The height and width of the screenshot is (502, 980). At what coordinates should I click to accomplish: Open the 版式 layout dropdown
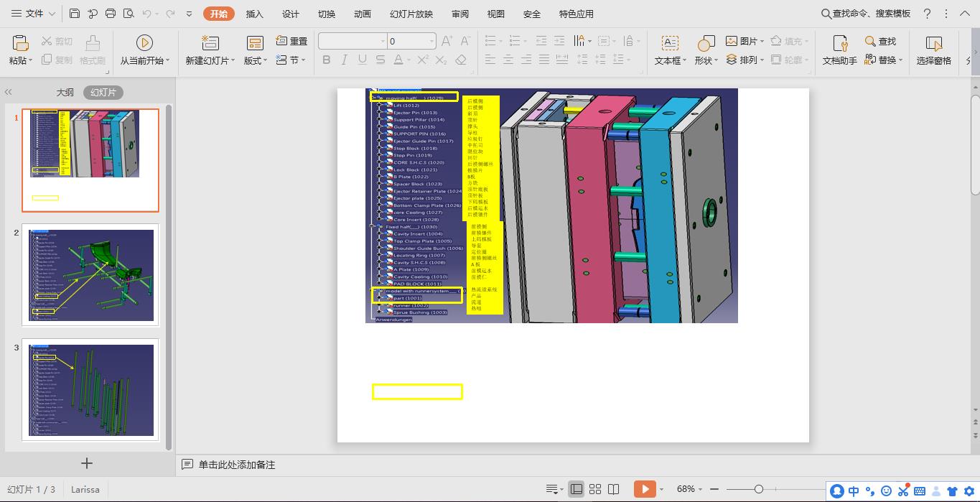(x=253, y=60)
